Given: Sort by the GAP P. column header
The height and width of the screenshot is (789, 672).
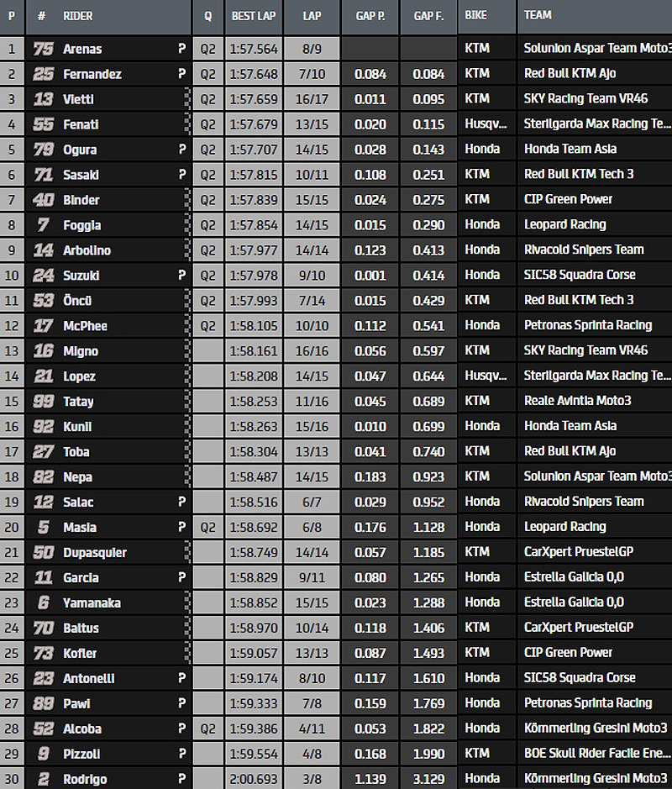Looking at the screenshot, I should click(370, 16).
